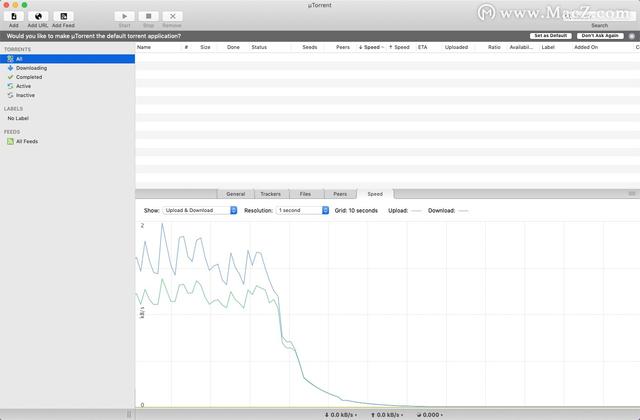
Task: Click the Grid: 10 seconds text
Action: [356, 211]
